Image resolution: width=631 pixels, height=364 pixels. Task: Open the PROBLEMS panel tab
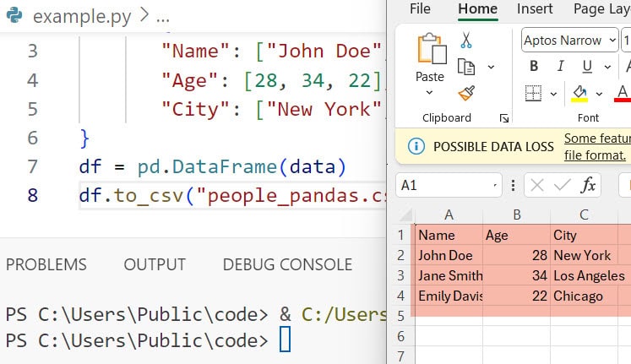46,264
